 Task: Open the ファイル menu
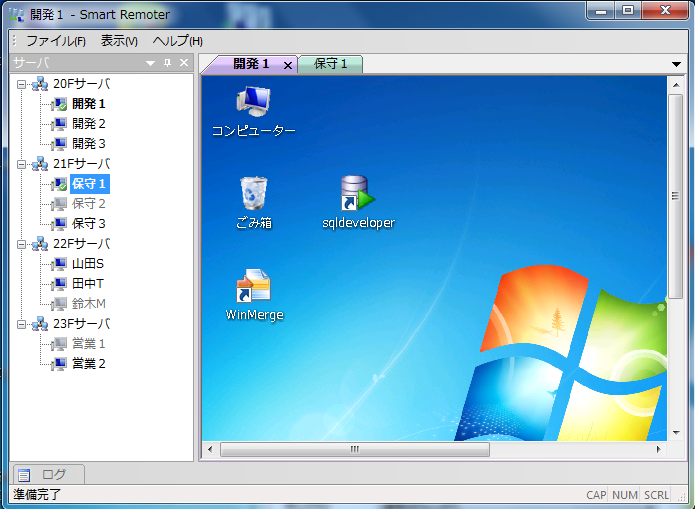[55, 41]
